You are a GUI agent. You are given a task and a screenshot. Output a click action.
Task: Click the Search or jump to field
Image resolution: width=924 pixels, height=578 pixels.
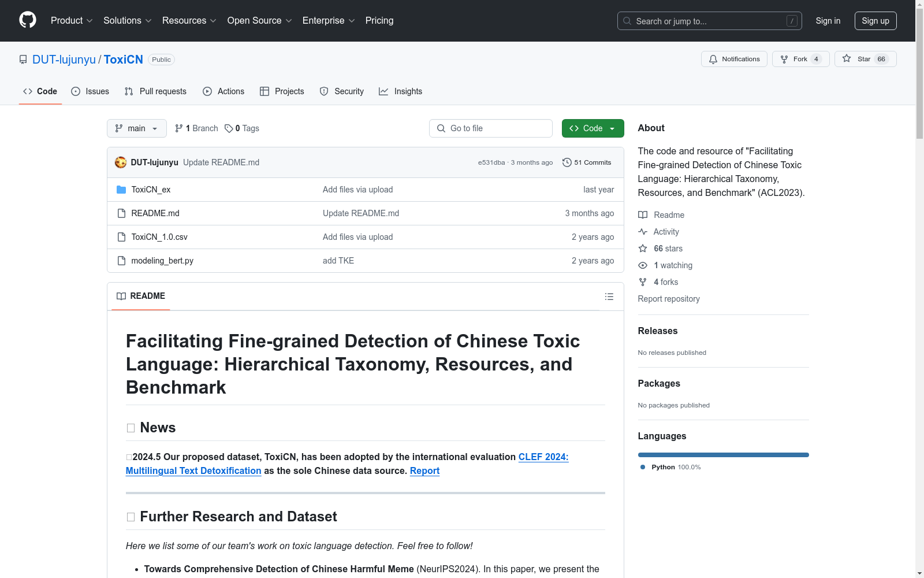[x=710, y=21]
